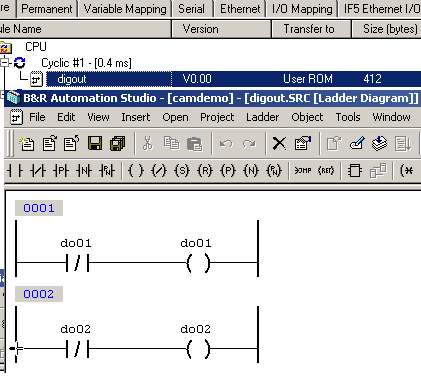421x384 pixels.
Task: Click the grayed connected-blocks icon
Action: [x=378, y=171]
